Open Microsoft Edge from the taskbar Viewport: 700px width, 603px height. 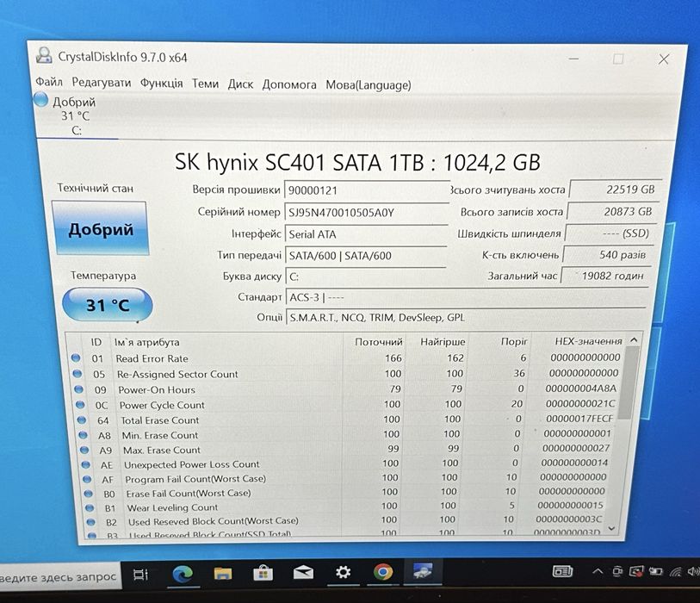click(x=183, y=573)
